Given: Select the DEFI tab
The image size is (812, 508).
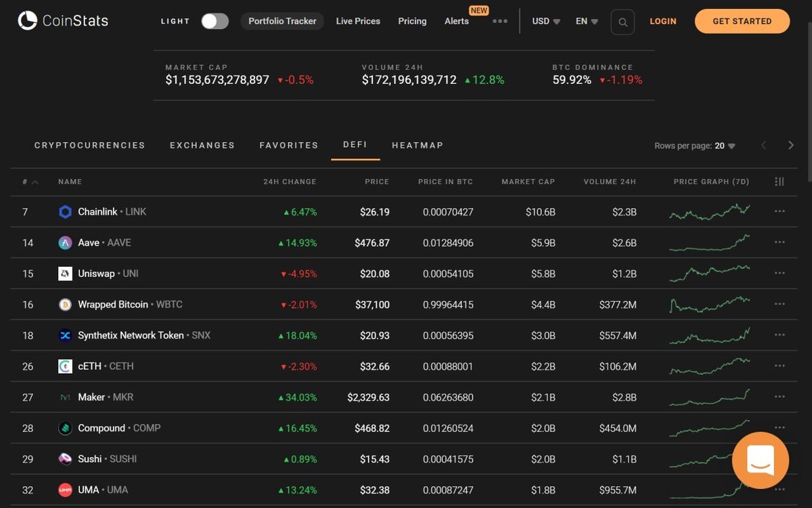Looking at the screenshot, I should (x=355, y=144).
